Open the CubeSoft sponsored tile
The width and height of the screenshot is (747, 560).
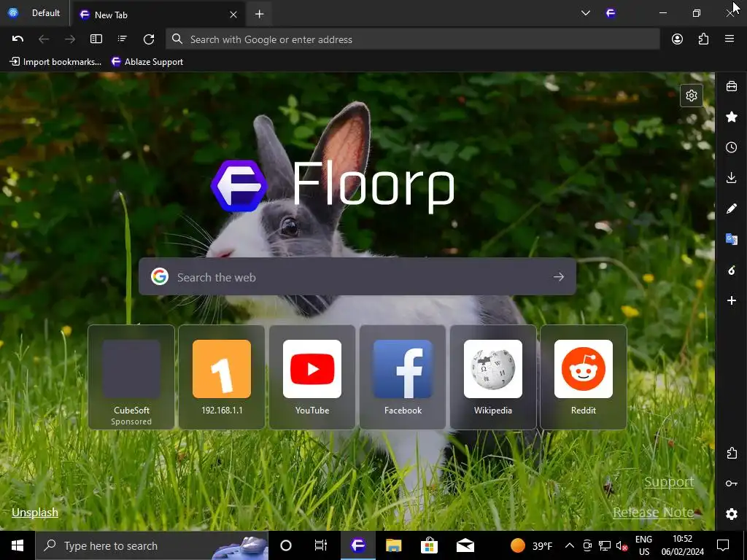[131, 377]
